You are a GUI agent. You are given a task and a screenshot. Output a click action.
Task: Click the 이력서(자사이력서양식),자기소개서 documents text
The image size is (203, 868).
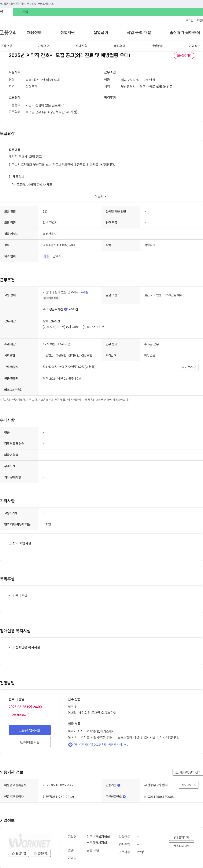point(91,732)
